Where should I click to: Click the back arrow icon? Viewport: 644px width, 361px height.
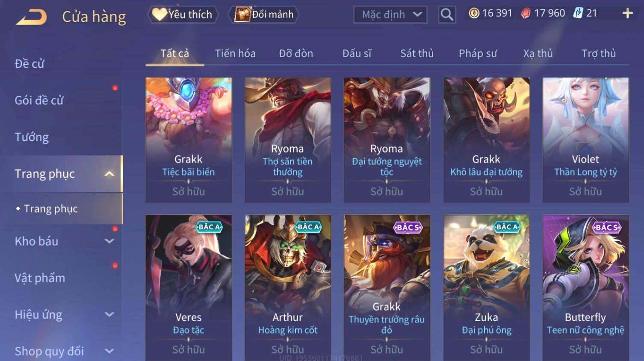[31, 17]
